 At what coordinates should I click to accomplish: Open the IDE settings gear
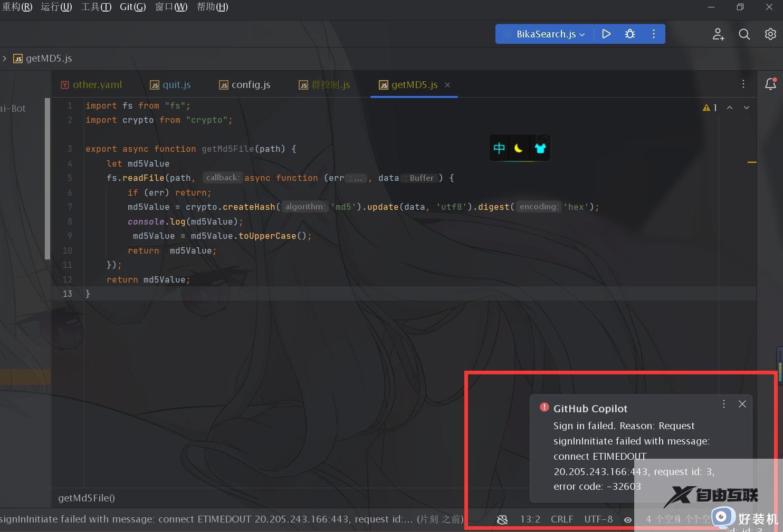[770, 34]
